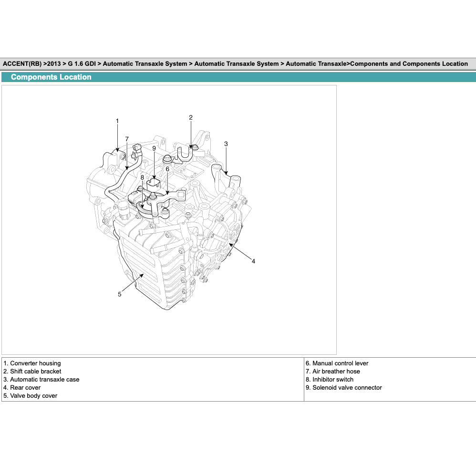Screen dimensions: 476x476
Task: Select callout number 5 in the diagram
Action: [x=120, y=294]
